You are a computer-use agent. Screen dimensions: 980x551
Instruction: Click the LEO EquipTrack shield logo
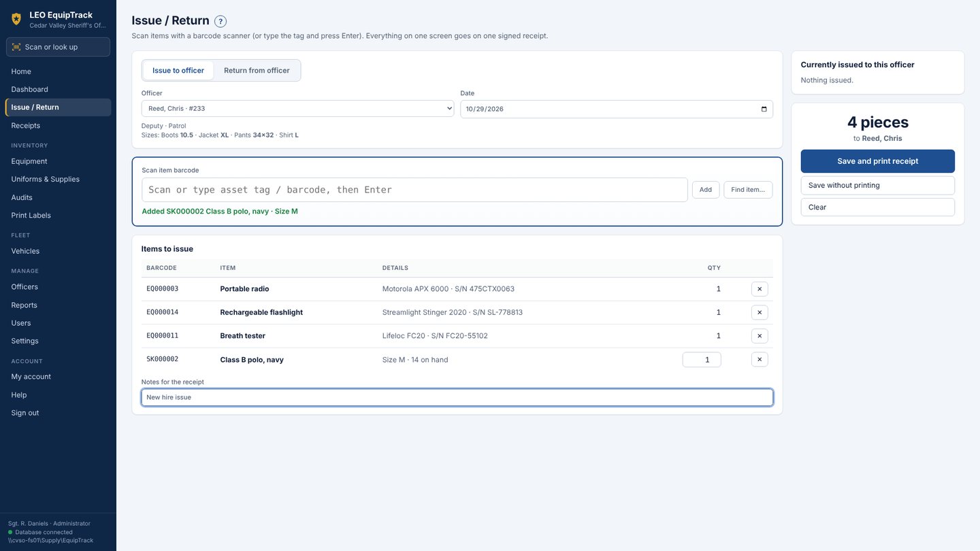(x=16, y=19)
